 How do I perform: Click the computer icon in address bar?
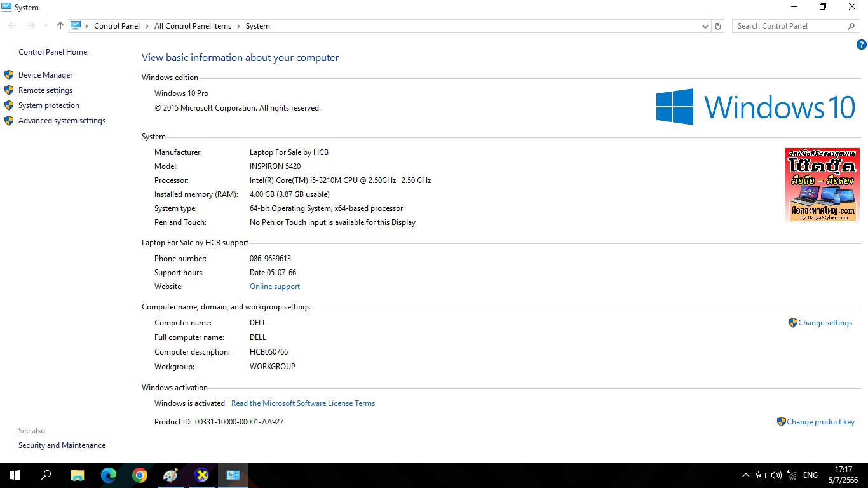click(x=76, y=26)
